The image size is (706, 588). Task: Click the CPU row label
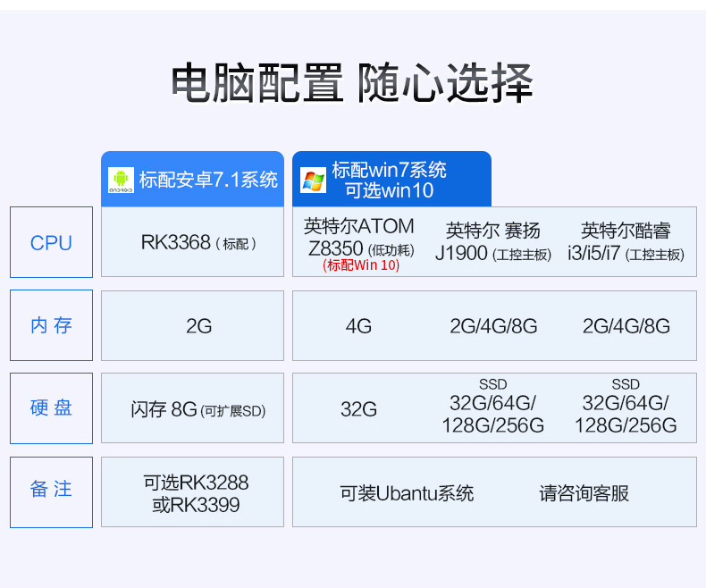(51, 243)
